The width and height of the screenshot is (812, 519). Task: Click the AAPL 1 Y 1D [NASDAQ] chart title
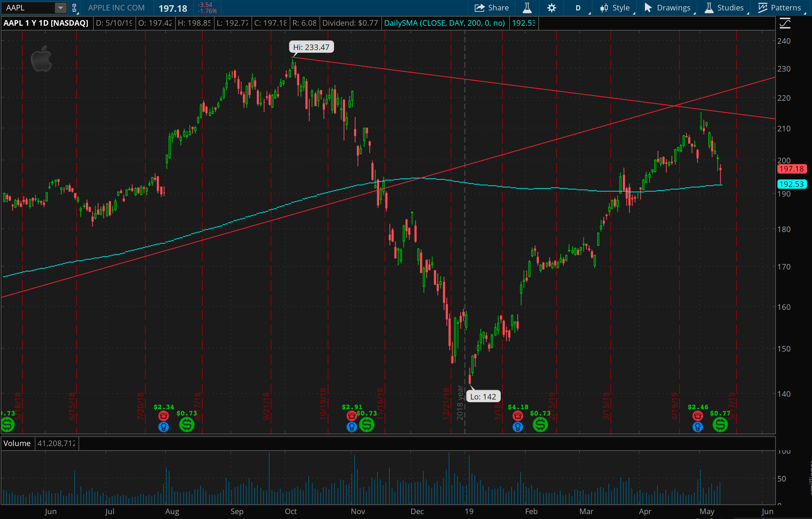pos(46,23)
